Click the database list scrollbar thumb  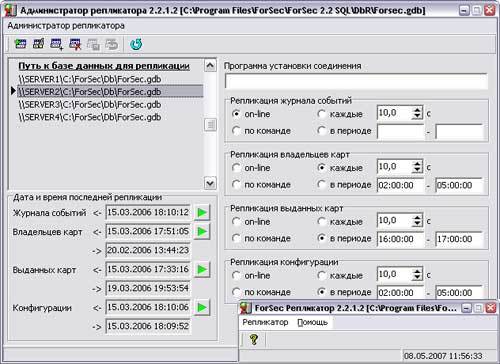210,125
